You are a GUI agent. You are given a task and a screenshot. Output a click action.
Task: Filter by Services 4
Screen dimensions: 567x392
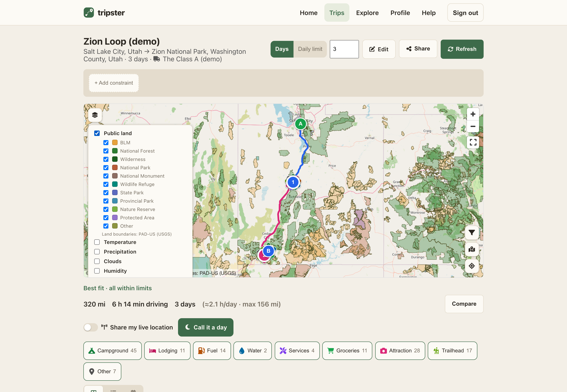coord(297,351)
